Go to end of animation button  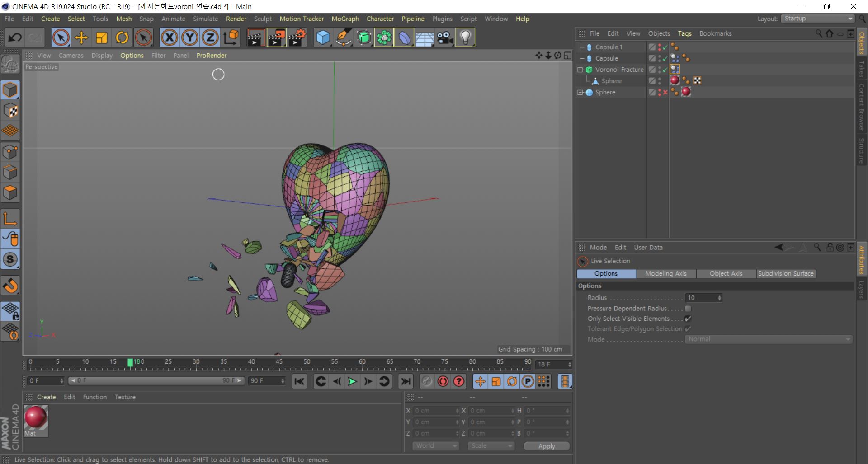point(406,382)
